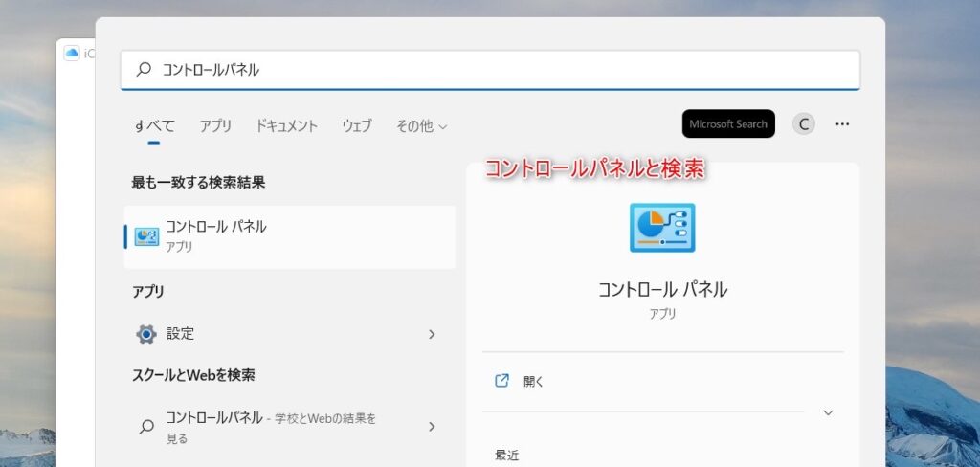This screenshot has width=980, height=467.
Task: Click the iCloud icon in the background window
Action: 72,54
